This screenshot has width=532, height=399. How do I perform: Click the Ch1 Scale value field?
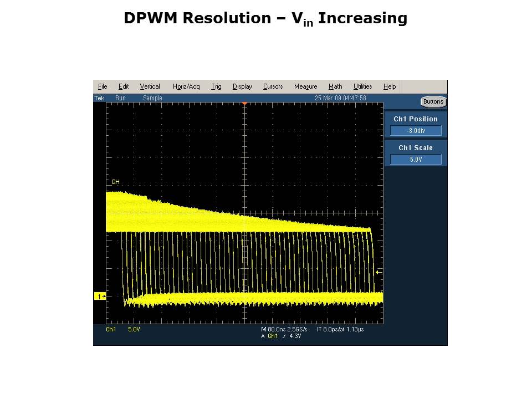[x=416, y=160]
